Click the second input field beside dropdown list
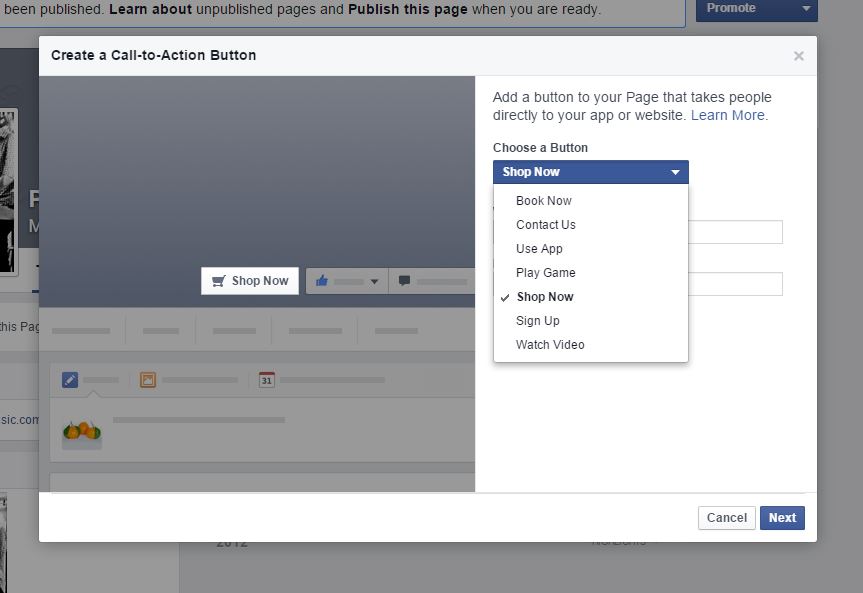Image resolution: width=863 pixels, height=593 pixels. coord(735,284)
